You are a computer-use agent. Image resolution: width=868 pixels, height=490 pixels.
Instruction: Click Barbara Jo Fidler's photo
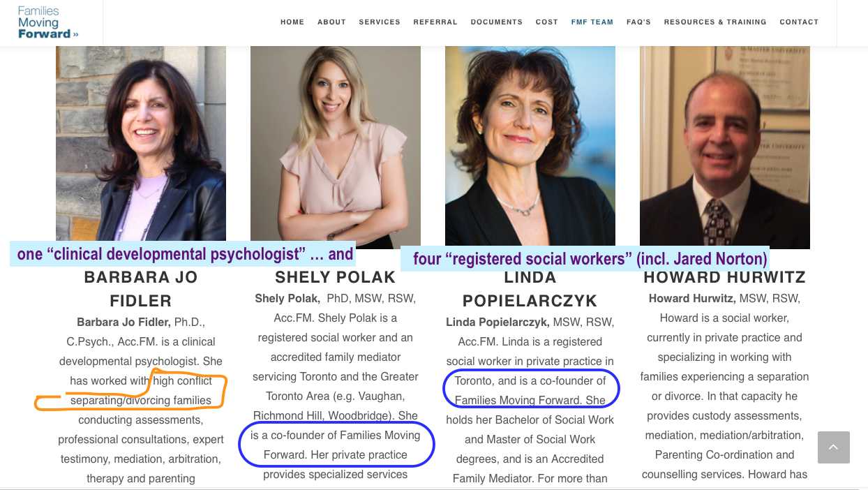click(141, 140)
